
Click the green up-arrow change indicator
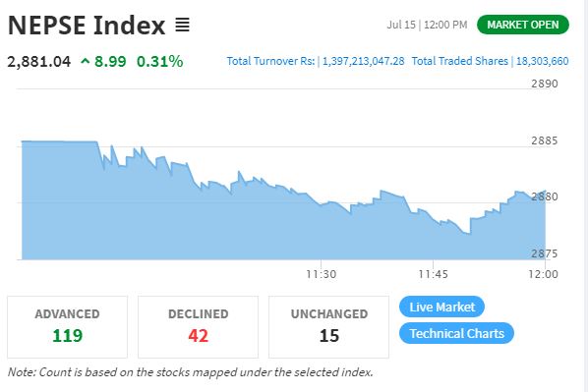86,61
